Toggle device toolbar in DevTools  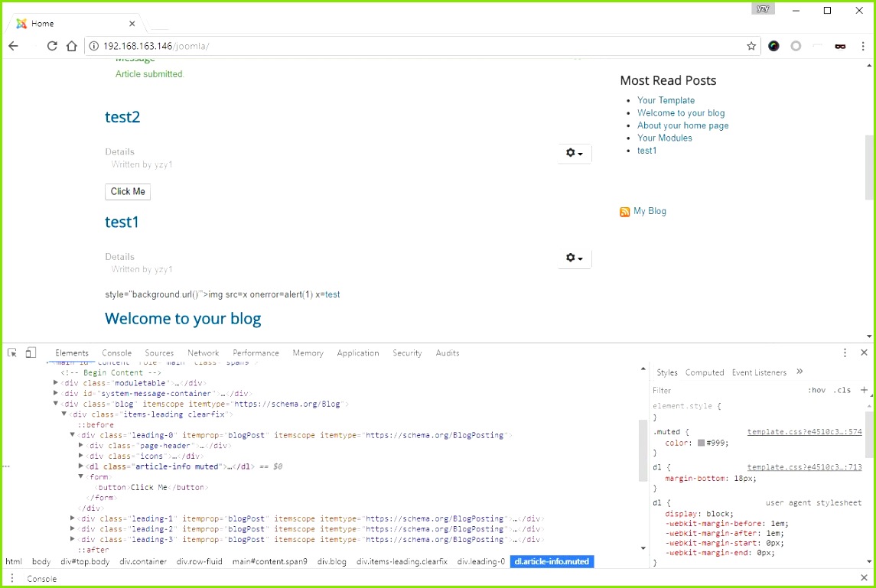(31, 352)
